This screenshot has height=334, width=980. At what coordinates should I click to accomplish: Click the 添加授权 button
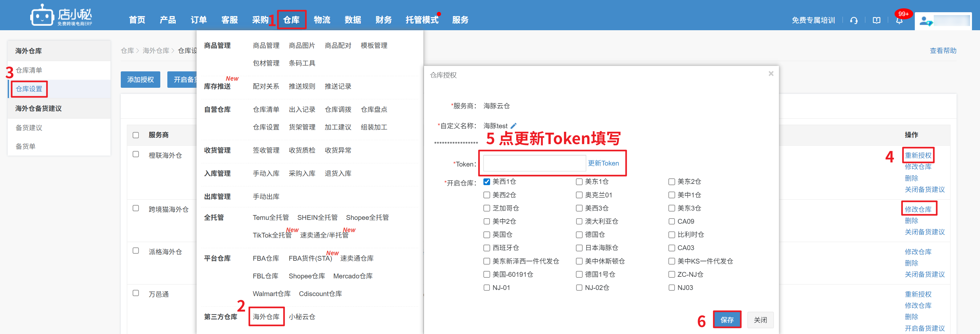tap(140, 80)
